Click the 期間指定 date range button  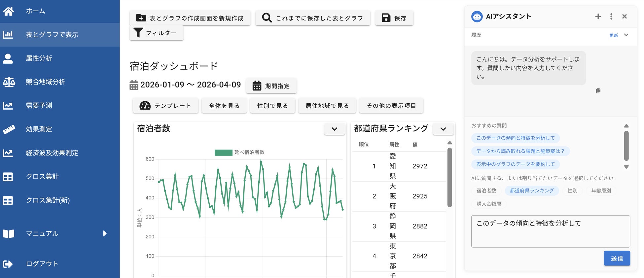271,86
